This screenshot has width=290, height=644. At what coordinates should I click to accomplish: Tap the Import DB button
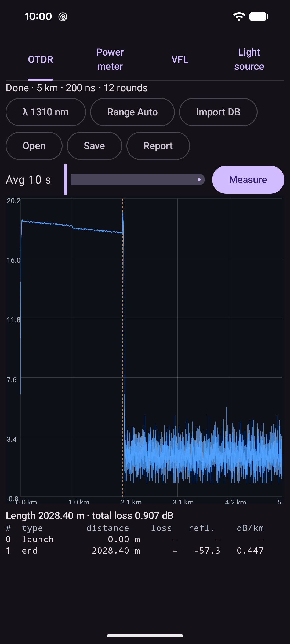(218, 112)
